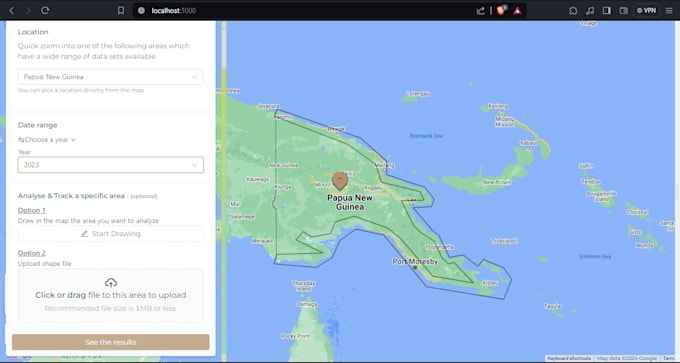The image size is (680, 363).
Task: Click the VPN button in the toolbar
Action: [646, 10]
